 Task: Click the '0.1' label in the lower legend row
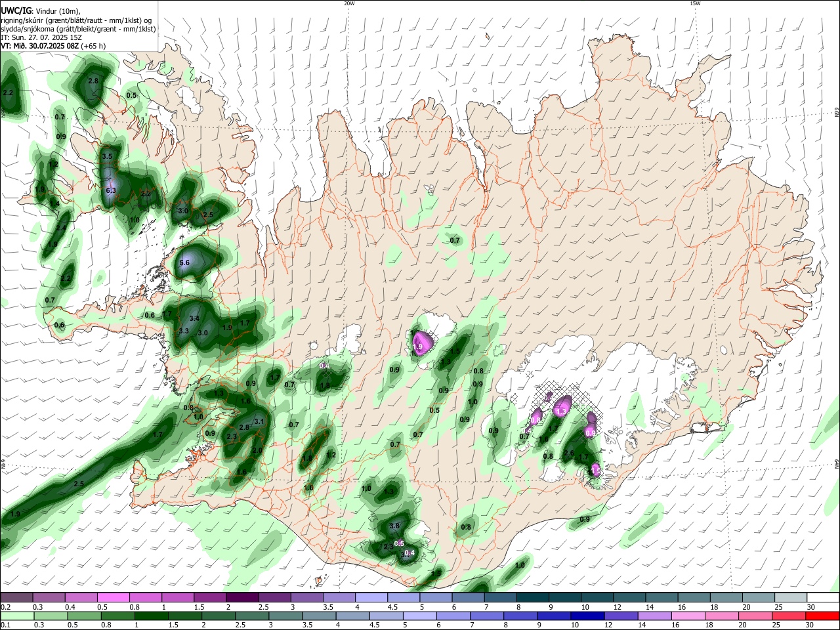pos(5,625)
